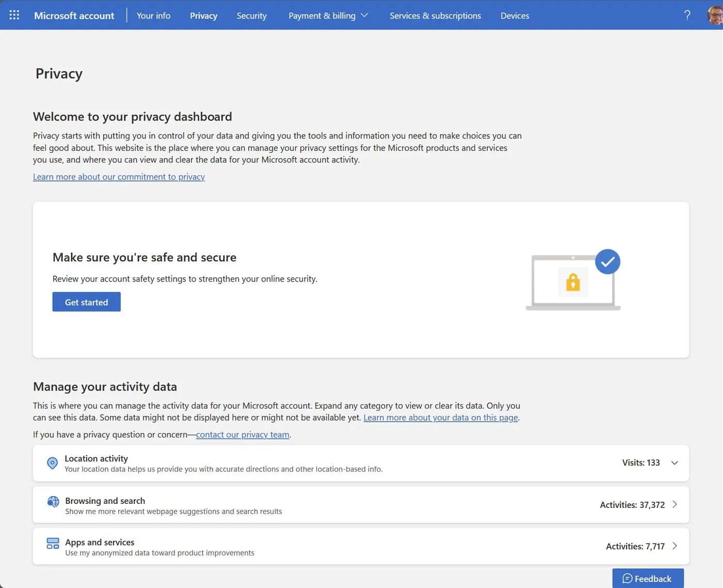Click Use my anonymized data description text
723x588 pixels.
[160, 553]
